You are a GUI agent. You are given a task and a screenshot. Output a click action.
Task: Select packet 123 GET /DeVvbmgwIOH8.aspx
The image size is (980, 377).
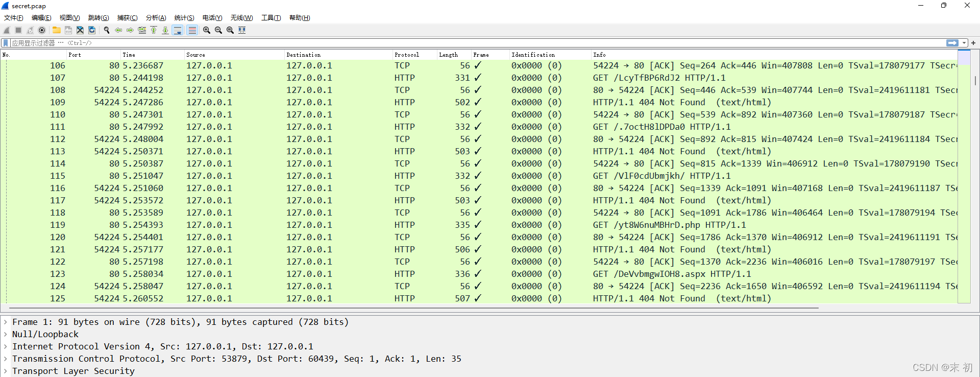click(x=479, y=274)
